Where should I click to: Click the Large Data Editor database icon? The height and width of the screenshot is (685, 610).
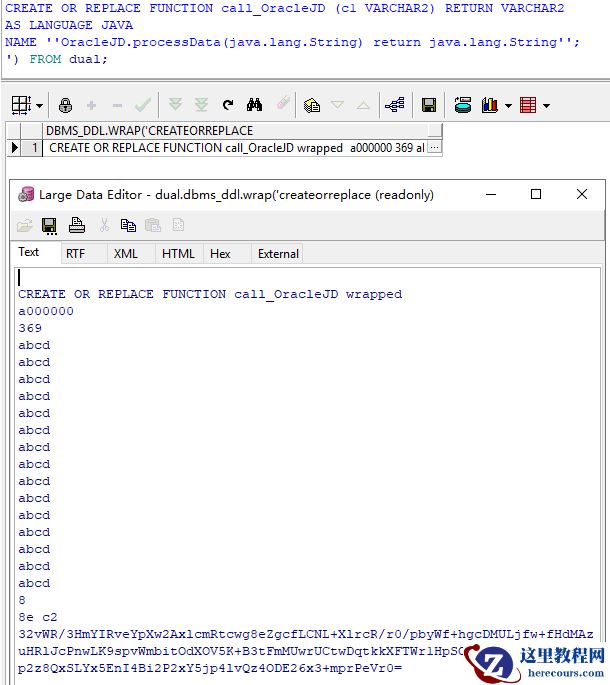(26, 194)
